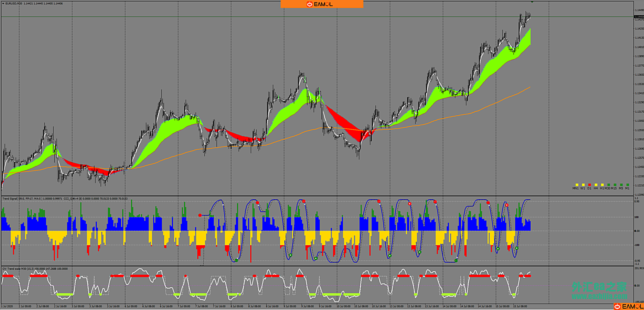Click the orange EAMOL banner at top
The image size is (644, 310).
322,4
